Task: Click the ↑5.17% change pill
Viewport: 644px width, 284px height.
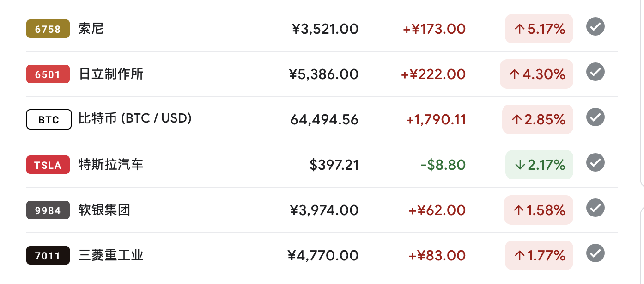Action: coord(539,29)
